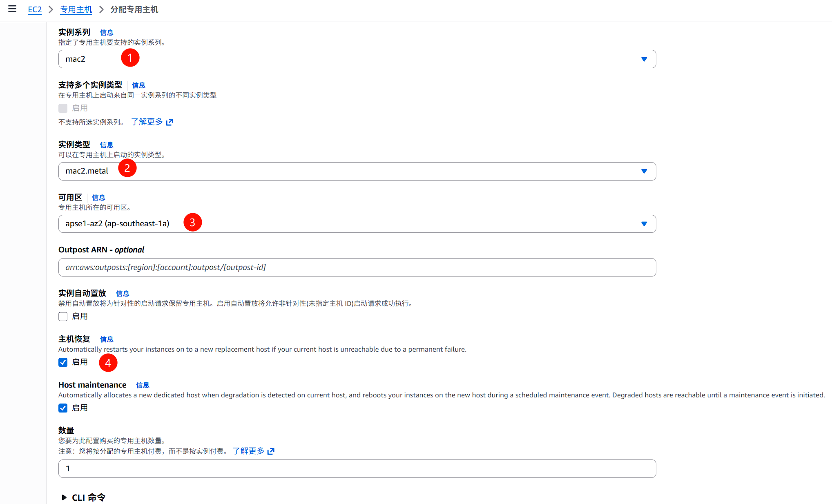The height and width of the screenshot is (504, 832).
Task: Open 实例自动置放 info link
Action: click(x=123, y=294)
